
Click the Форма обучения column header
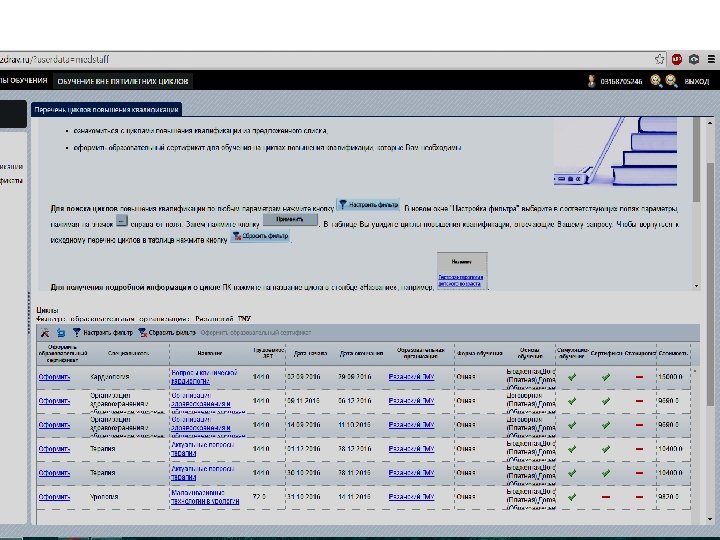pos(479,353)
